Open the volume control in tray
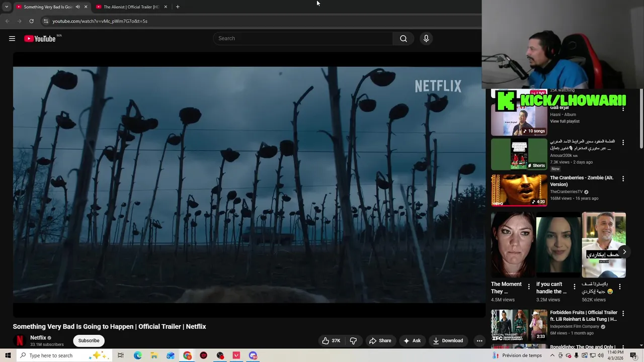Screen dimensions: 644x362 pos(600,355)
